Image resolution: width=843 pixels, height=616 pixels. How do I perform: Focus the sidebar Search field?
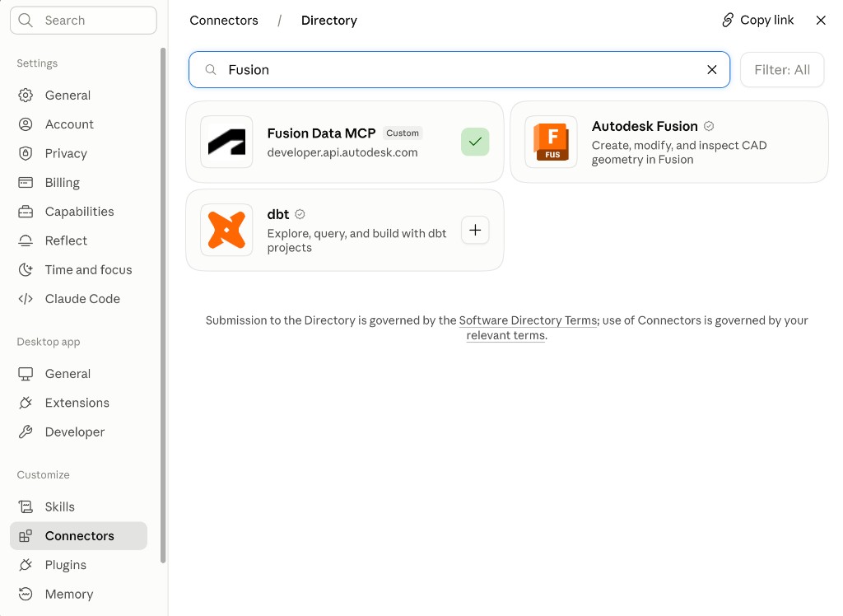pos(83,21)
